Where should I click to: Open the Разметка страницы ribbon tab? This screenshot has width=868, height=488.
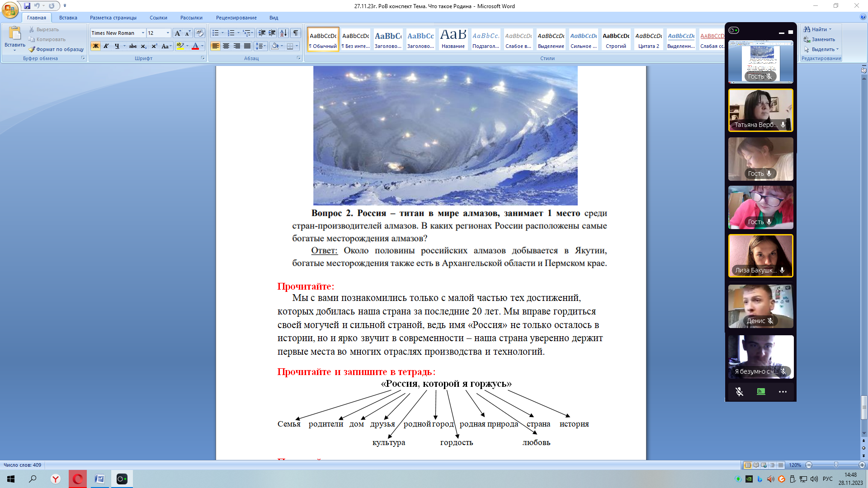pos(113,18)
